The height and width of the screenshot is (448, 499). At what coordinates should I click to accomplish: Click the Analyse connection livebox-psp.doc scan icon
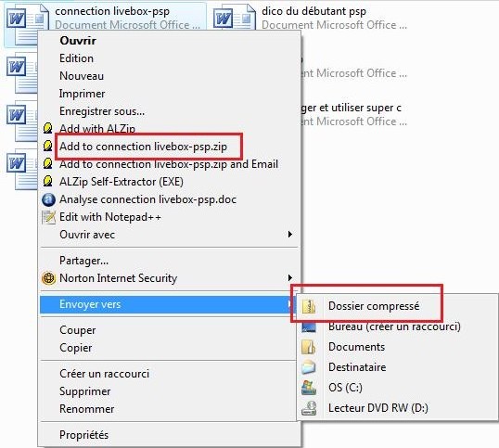coord(48,199)
